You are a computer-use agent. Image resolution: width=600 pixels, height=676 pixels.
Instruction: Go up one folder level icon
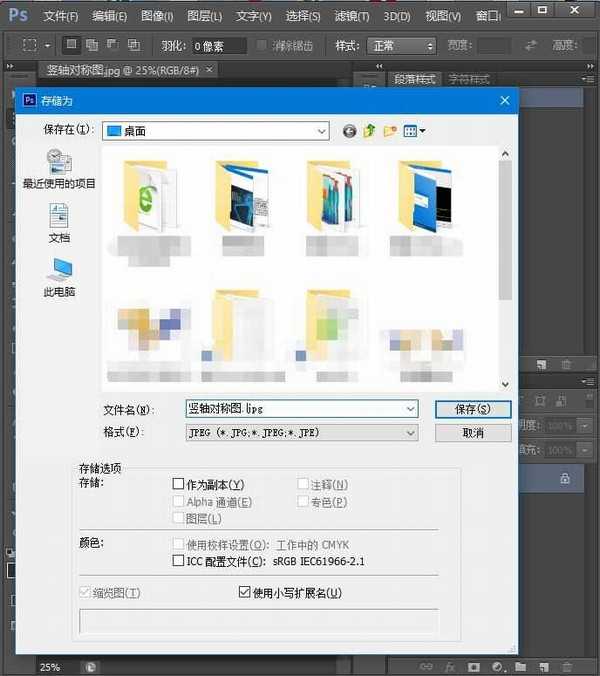pos(369,131)
